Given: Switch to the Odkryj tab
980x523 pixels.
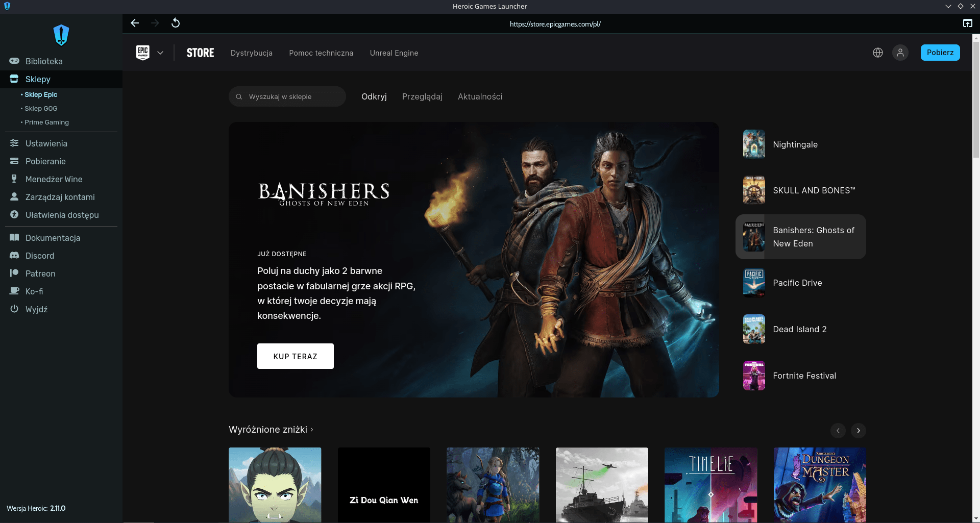Looking at the screenshot, I should [374, 96].
